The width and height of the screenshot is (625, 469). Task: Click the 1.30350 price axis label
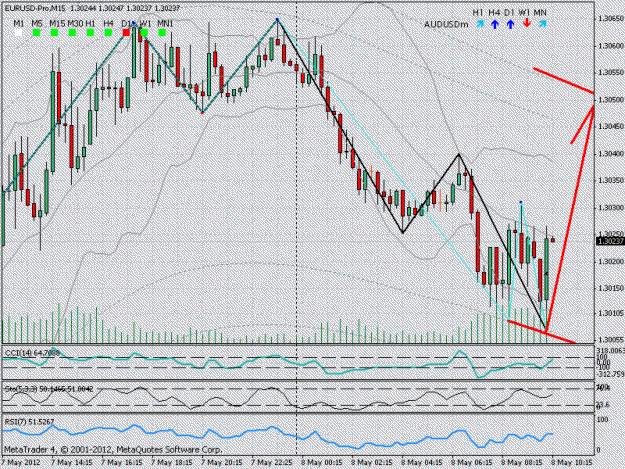point(610,181)
